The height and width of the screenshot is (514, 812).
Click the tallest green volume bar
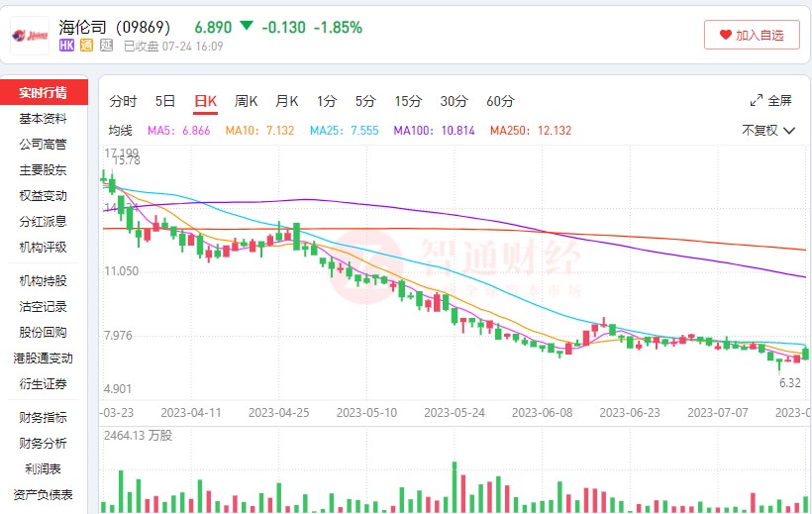tap(455, 487)
